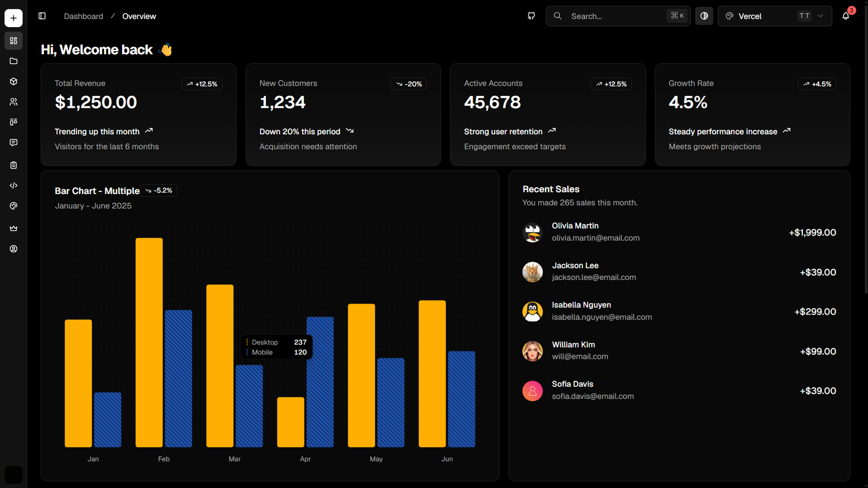Click the orange Desktop bar for Feb
The width and height of the screenshot is (868, 488).
[149, 343]
